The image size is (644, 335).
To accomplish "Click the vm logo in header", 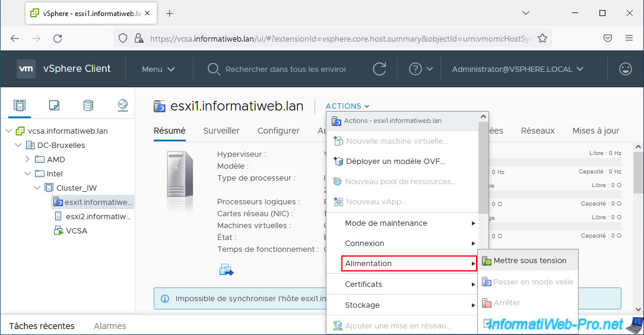I will [26, 69].
